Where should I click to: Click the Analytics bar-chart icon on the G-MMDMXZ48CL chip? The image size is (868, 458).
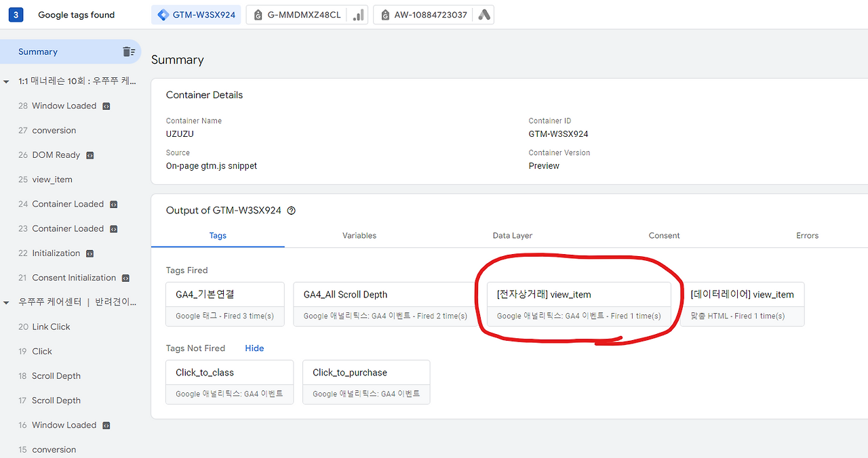click(357, 15)
